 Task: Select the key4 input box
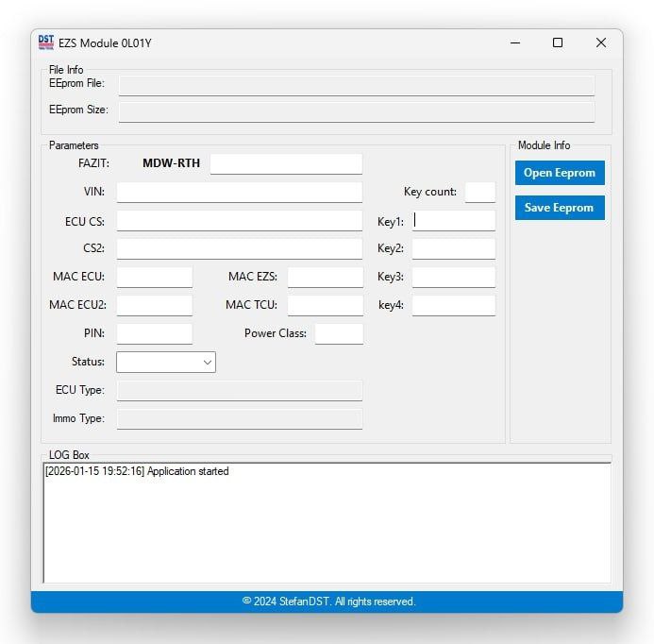tap(454, 305)
